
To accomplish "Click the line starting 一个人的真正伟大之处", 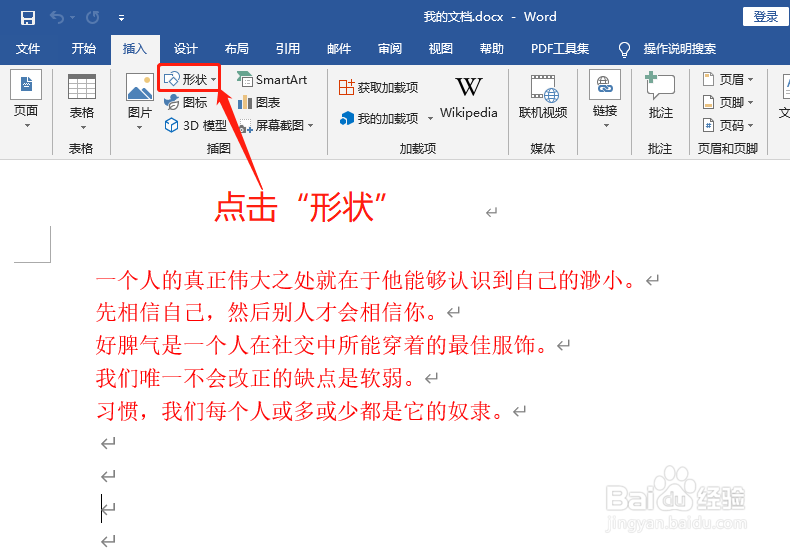I will (366, 280).
